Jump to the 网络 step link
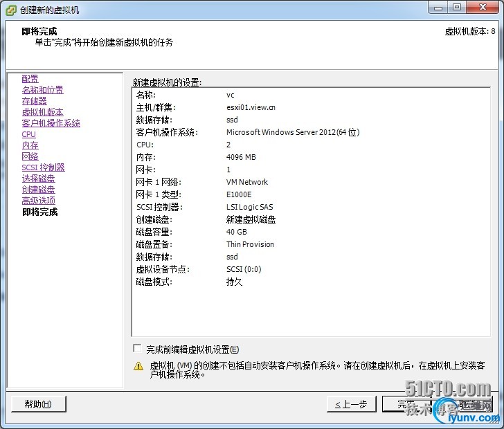Screen dimensions: 504x429 tap(30, 156)
